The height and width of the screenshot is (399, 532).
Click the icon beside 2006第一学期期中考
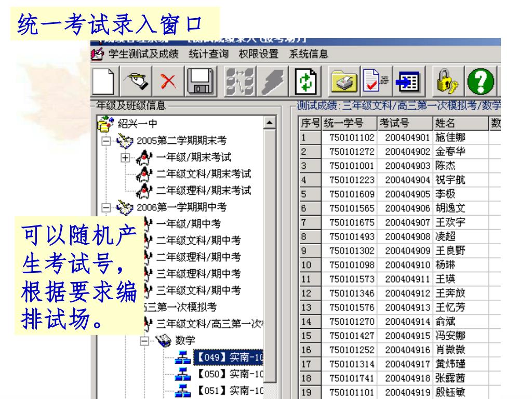click(124, 207)
